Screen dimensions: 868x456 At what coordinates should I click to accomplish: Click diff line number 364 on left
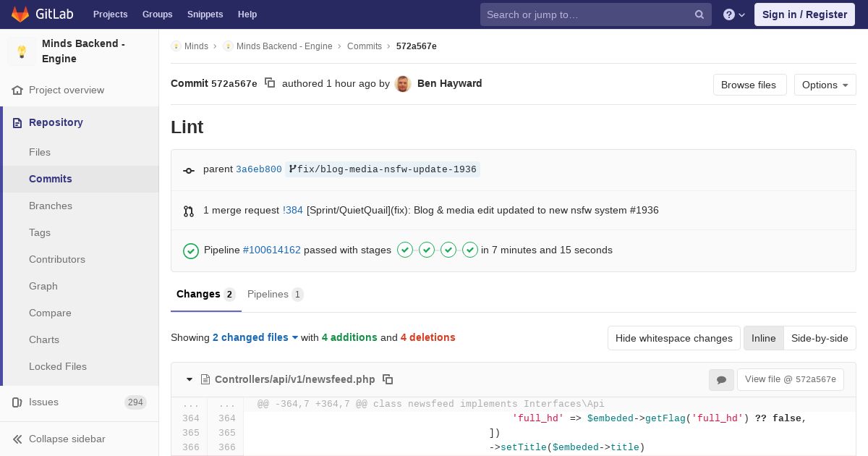coord(191,418)
